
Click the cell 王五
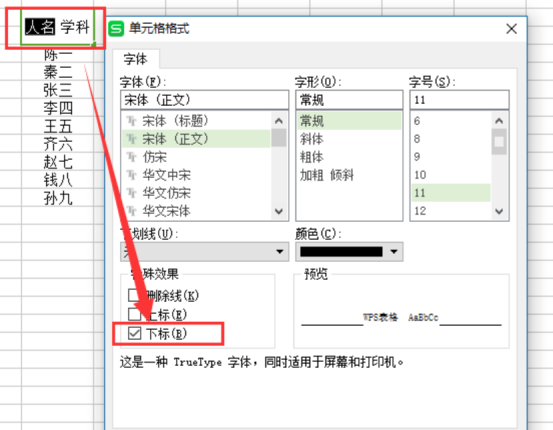pos(57,126)
